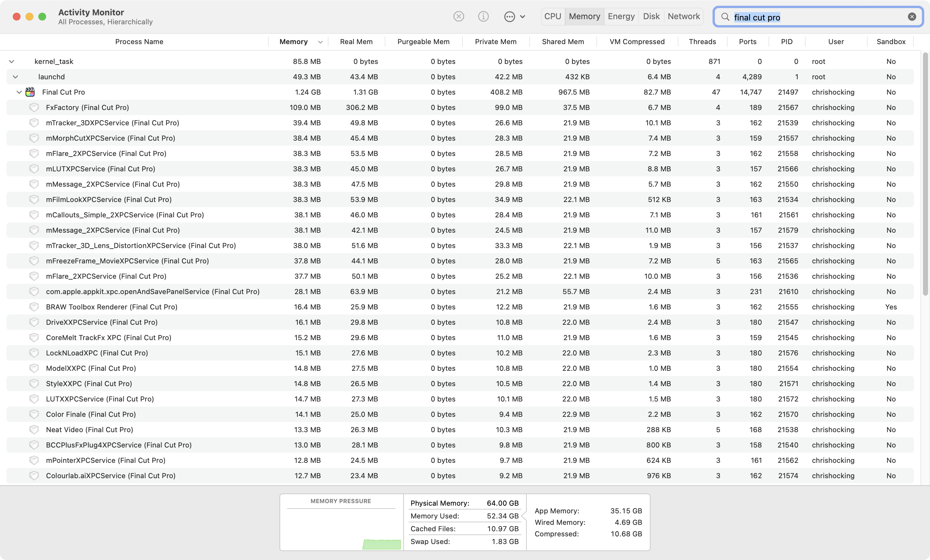
Task: Switch to the Energy tab
Action: [x=621, y=17]
